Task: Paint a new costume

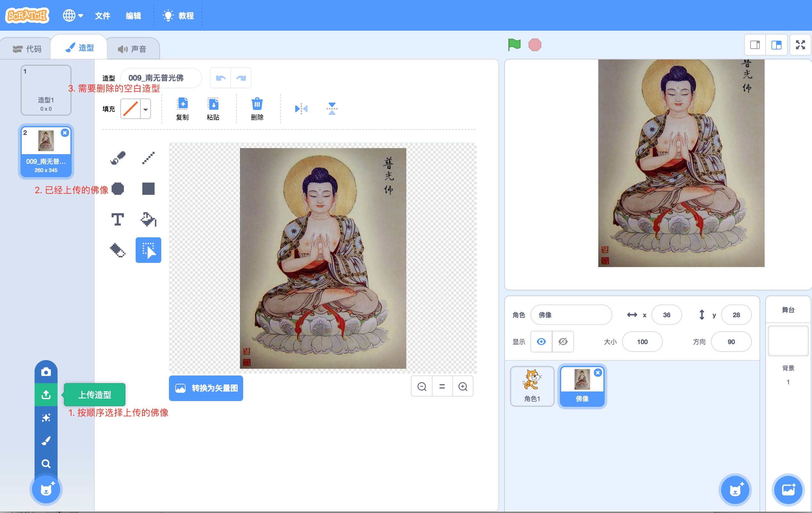Action: [46, 440]
